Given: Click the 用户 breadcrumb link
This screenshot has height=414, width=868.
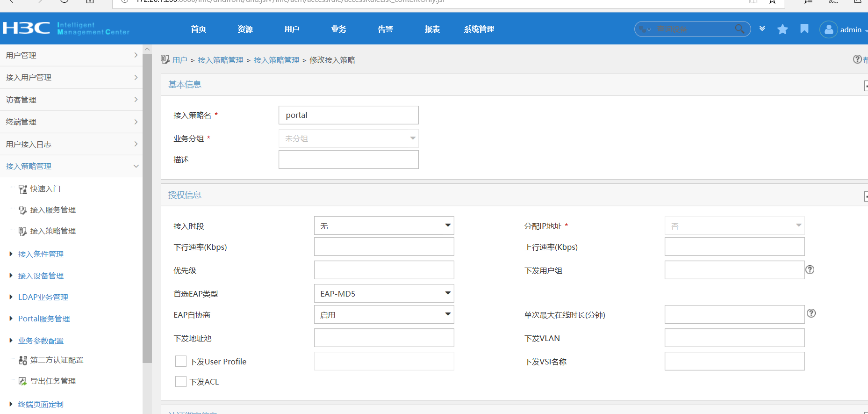Looking at the screenshot, I should pyautogui.click(x=180, y=60).
